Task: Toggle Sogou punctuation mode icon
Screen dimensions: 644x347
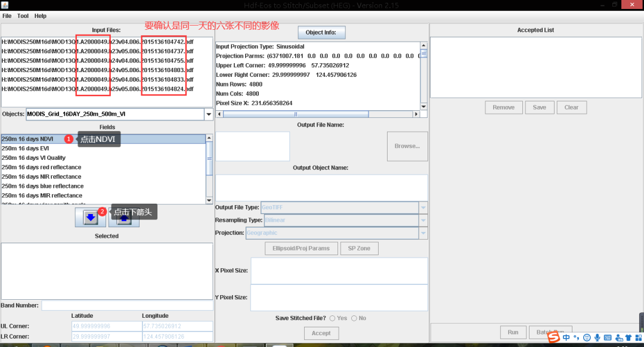Action: (x=577, y=337)
